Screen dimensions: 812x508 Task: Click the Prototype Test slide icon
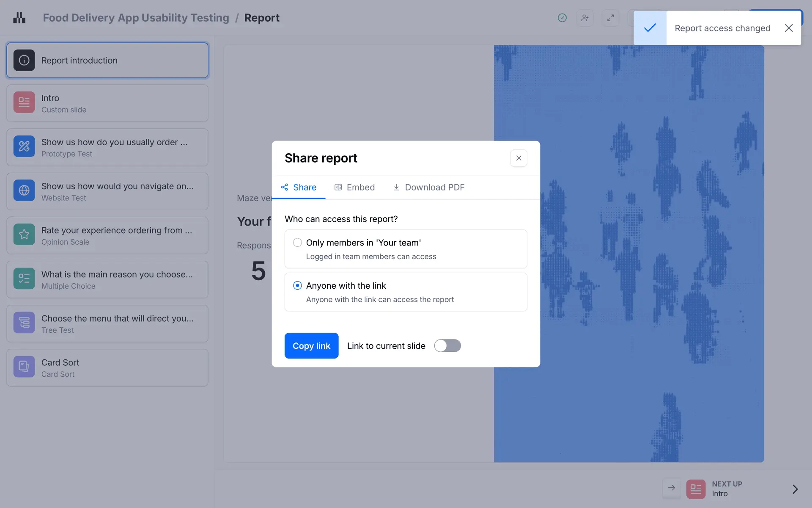click(x=24, y=146)
